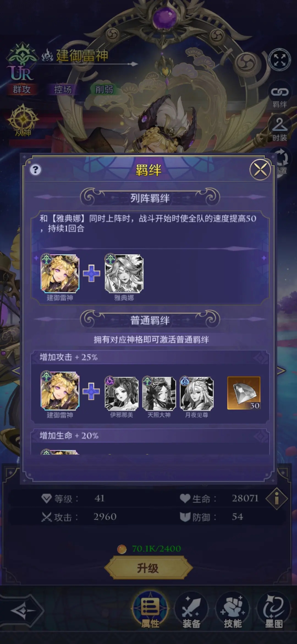The width and height of the screenshot is (297, 644).
Task: Tap the 升级 upgrade button
Action: [148, 568]
